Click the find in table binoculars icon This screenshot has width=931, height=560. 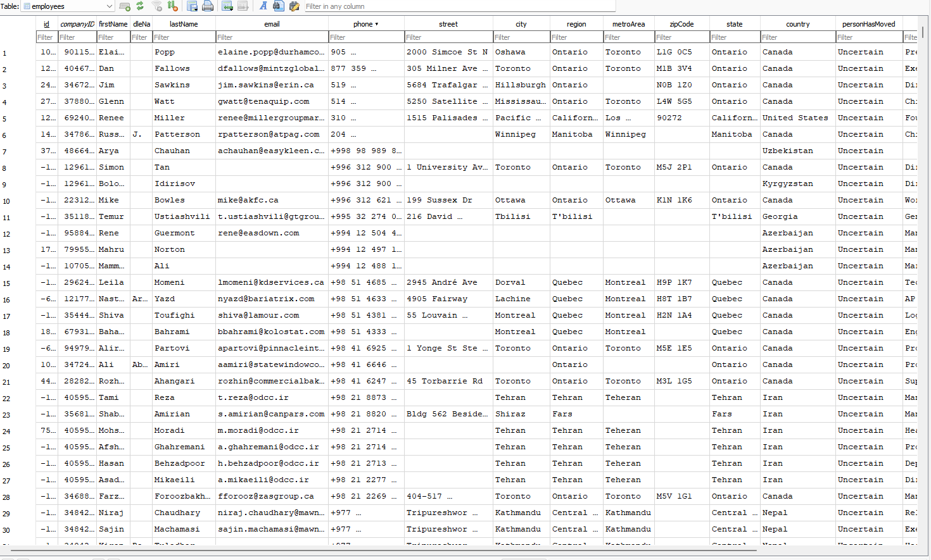279,6
